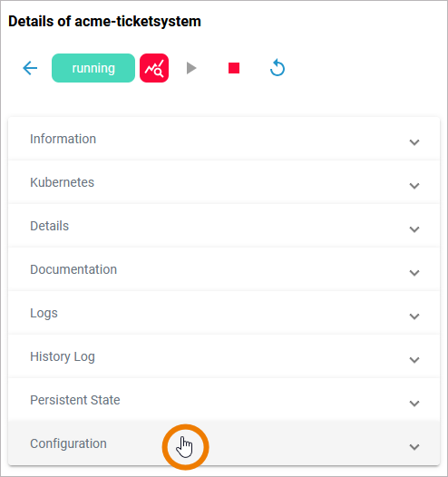The height and width of the screenshot is (477, 448).
Task: Click the Details of acme-ticketsystem heading
Action: point(104,21)
